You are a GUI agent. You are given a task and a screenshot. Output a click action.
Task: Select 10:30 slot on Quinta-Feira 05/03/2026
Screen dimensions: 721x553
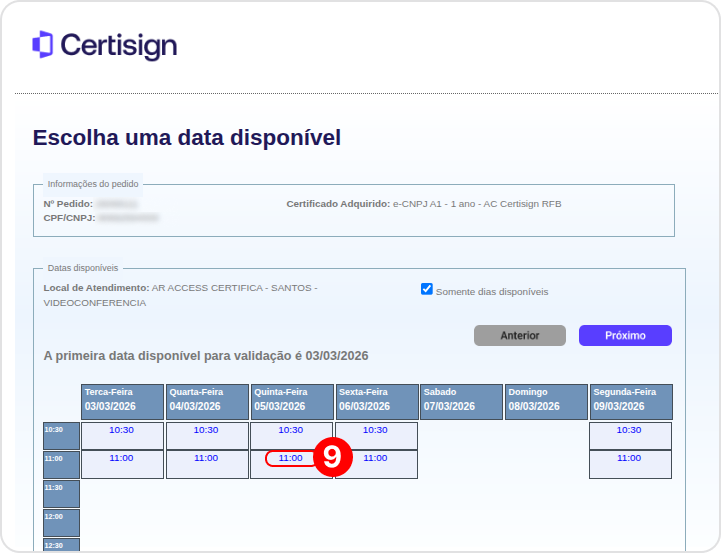coord(291,430)
